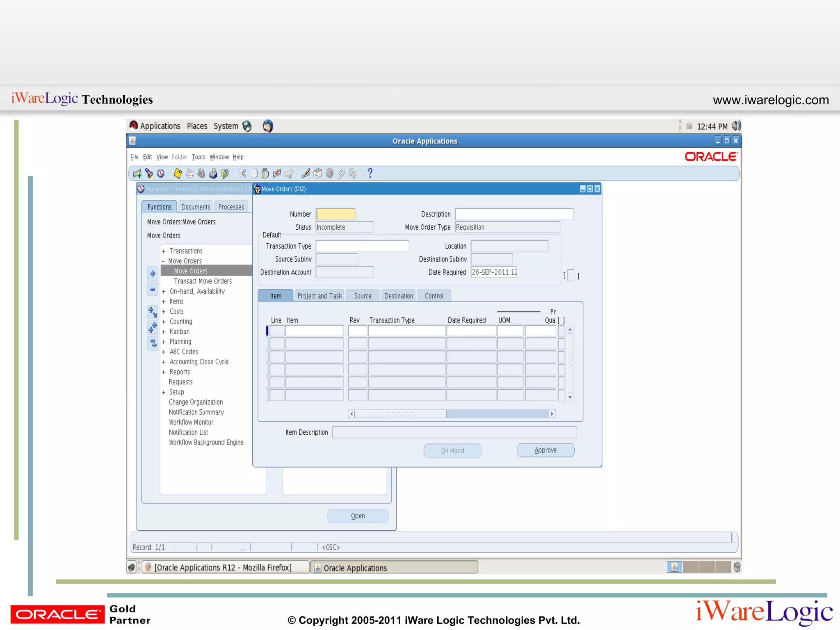
Task: Click the Find flashlight toolbar icon
Action: (x=149, y=173)
